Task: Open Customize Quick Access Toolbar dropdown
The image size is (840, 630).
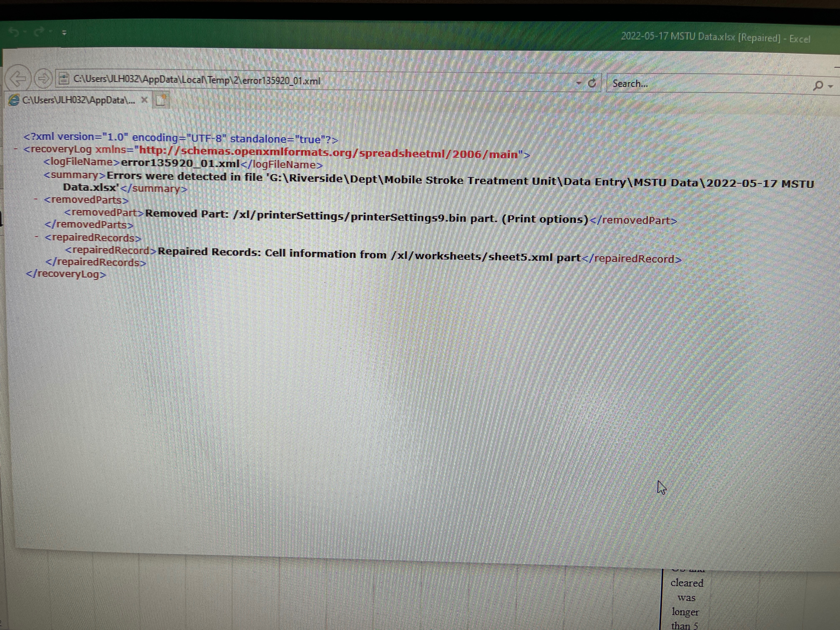Action: tap(64, 33)
